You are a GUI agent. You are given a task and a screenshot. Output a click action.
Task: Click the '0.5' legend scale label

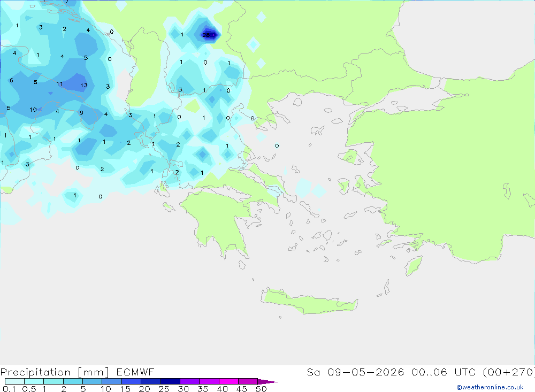(29, 389)
